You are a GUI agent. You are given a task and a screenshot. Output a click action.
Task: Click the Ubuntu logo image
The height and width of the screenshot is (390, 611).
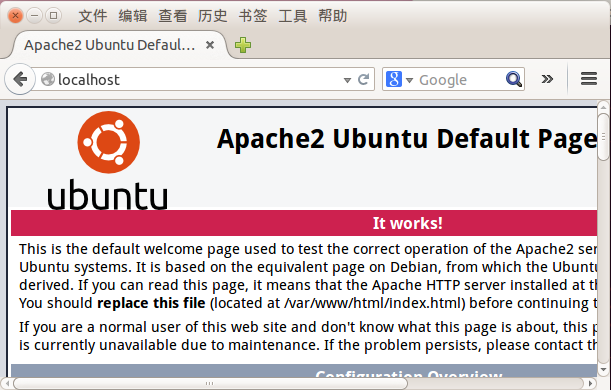108,161
